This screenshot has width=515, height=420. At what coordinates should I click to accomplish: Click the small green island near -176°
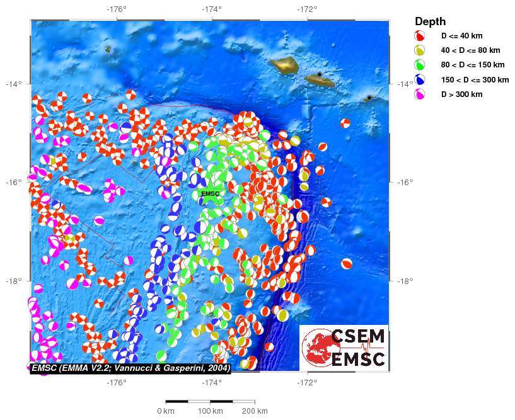(108, 48)
